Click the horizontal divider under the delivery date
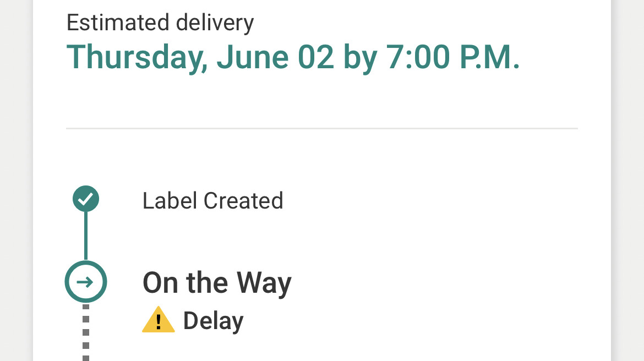The height and width of the screenshot is (361, 644). [322, 128]
